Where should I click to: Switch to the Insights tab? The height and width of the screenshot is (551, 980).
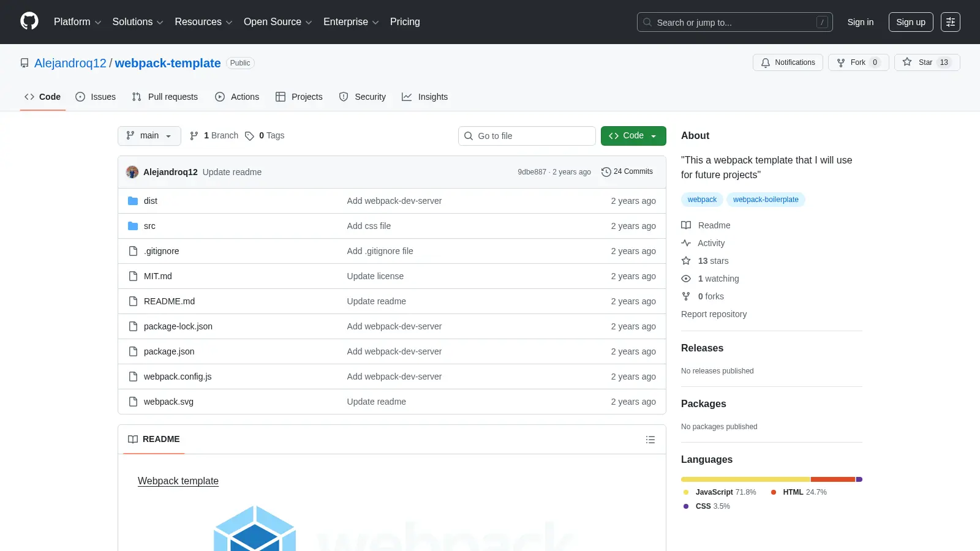click(425, 97)
